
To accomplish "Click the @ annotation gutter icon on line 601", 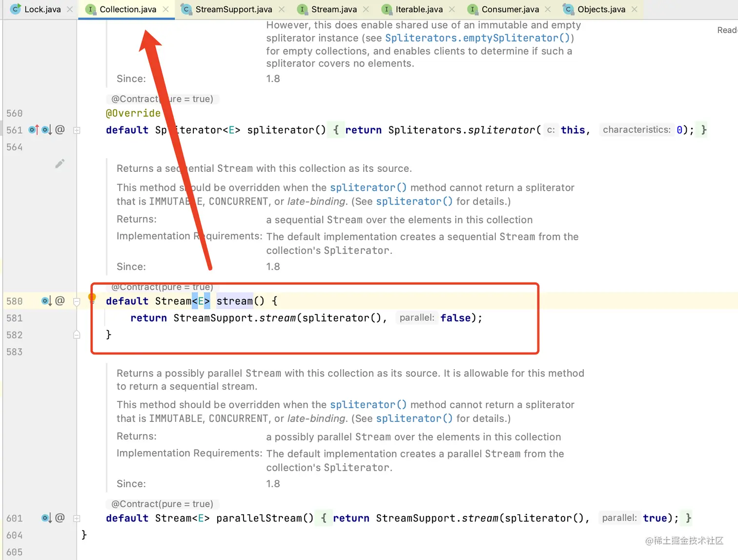I will pos(60,518).
